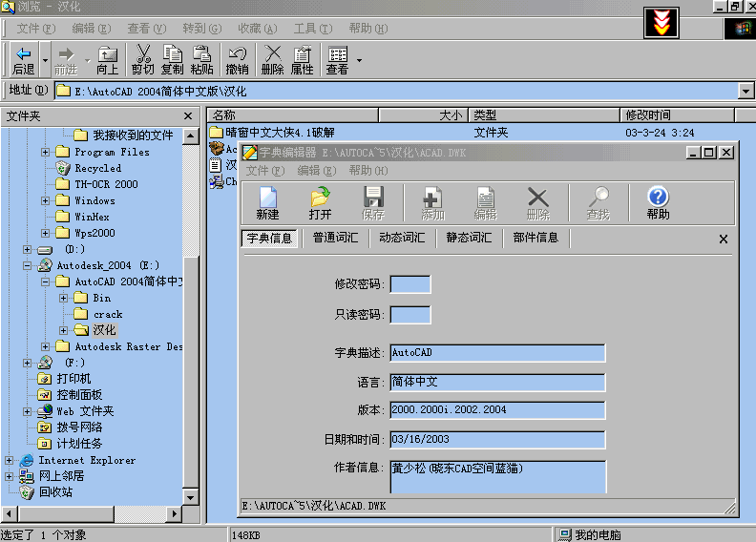
Task: Click the 属性 (Properties) toolbar icon
Action: 302,60
